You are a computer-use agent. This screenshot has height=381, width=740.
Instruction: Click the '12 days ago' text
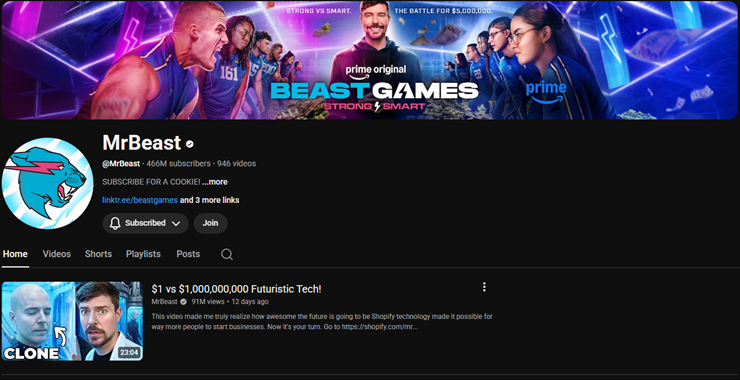point(250,302)
